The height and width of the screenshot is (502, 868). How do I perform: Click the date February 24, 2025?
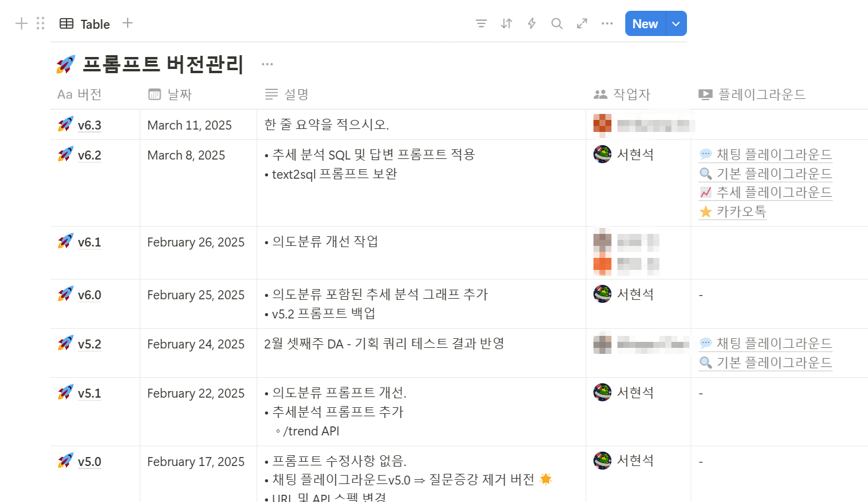[196, 344]
